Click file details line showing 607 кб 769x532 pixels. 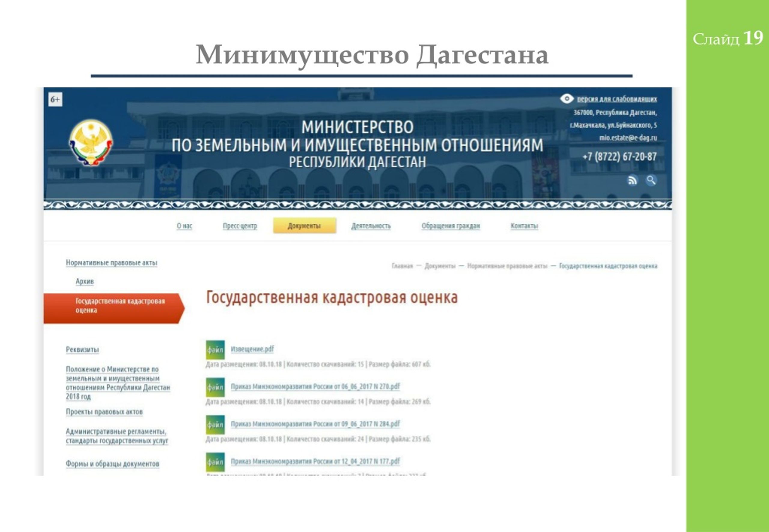coord(318,364)
